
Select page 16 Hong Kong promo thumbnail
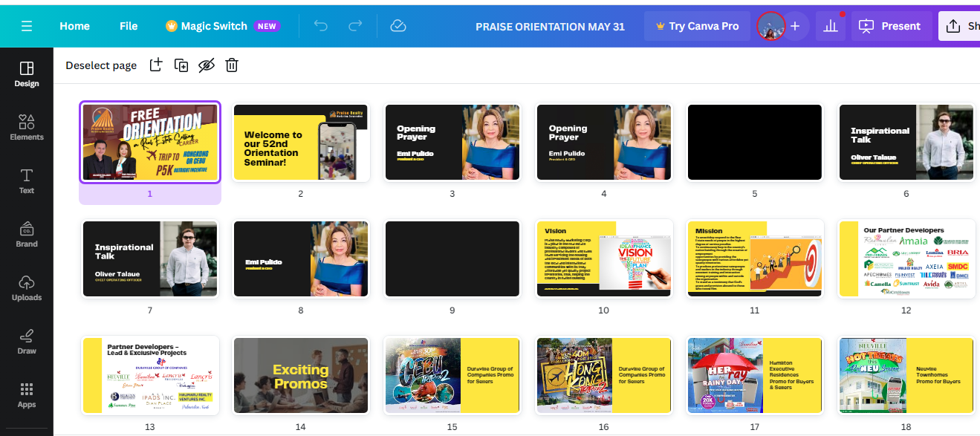603,375
